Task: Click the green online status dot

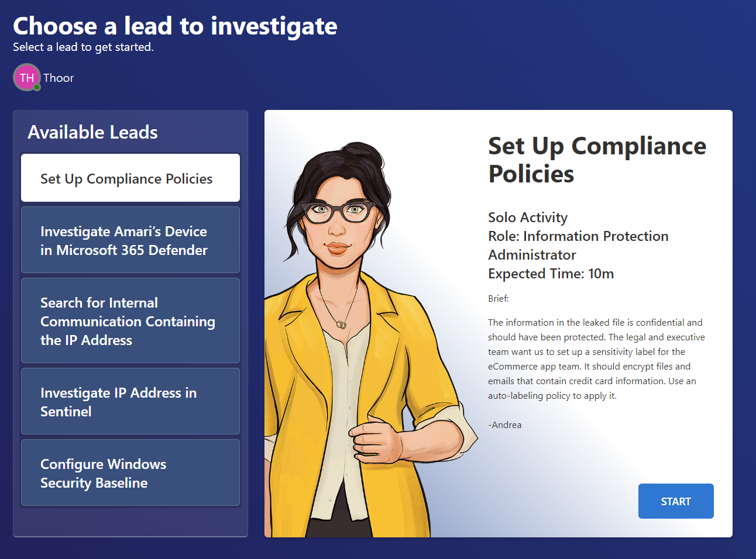Action: (x=37, y=87)
